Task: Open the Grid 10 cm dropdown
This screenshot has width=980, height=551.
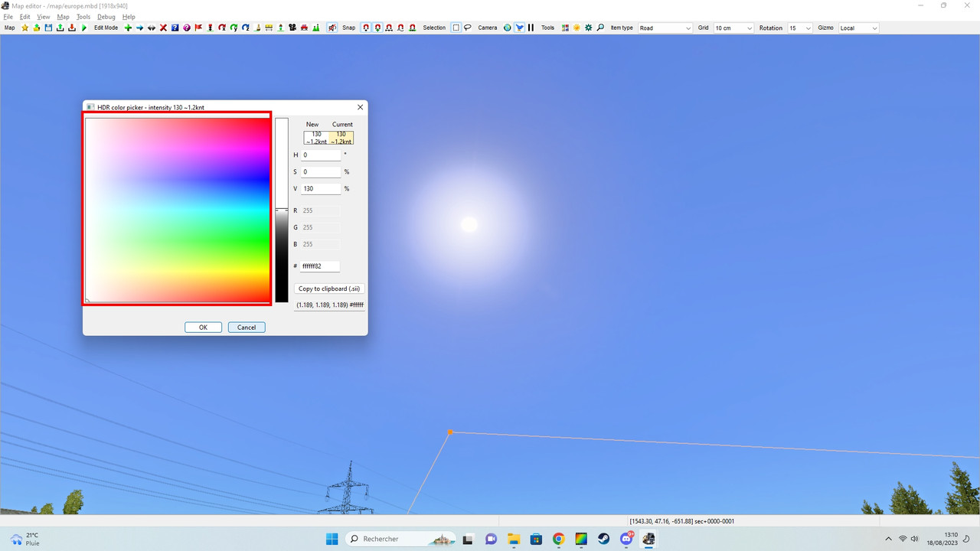Action: pyautogui.click(x=733, y=28)
